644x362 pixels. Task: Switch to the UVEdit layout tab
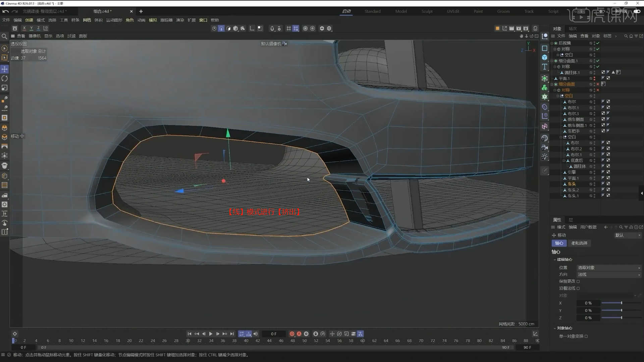click(453, 11)
